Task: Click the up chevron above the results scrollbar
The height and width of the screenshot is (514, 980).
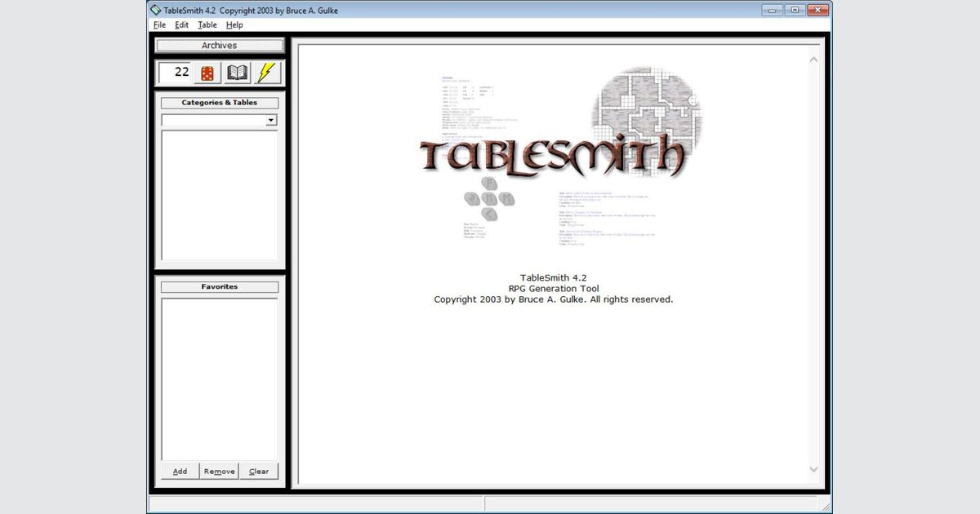Action: tap(813, 59)
